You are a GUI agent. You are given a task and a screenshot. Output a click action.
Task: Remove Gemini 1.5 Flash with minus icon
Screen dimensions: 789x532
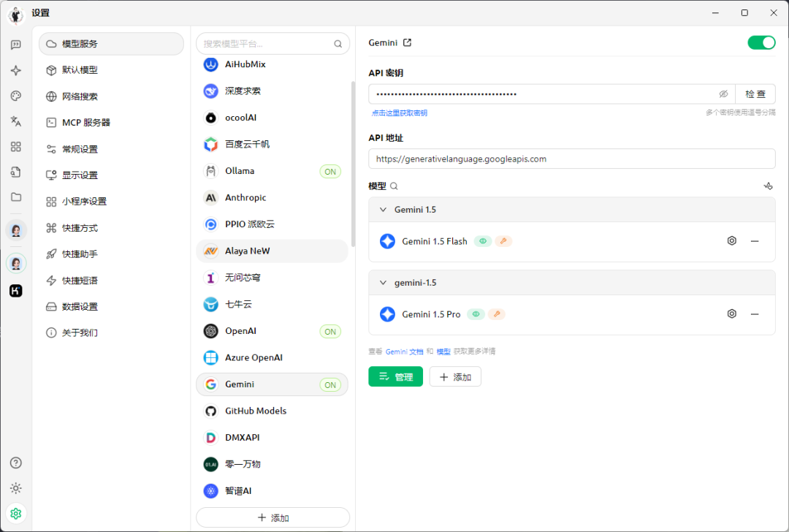coord(754,241)
